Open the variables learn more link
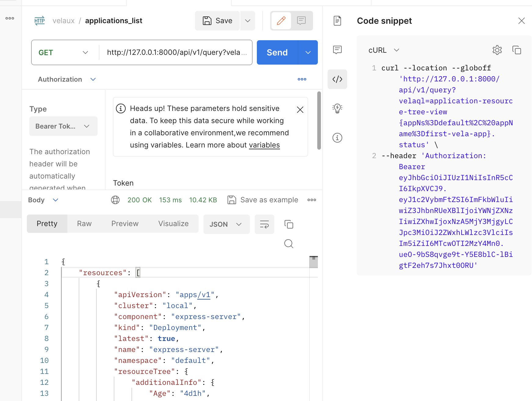 coord(264,145)
